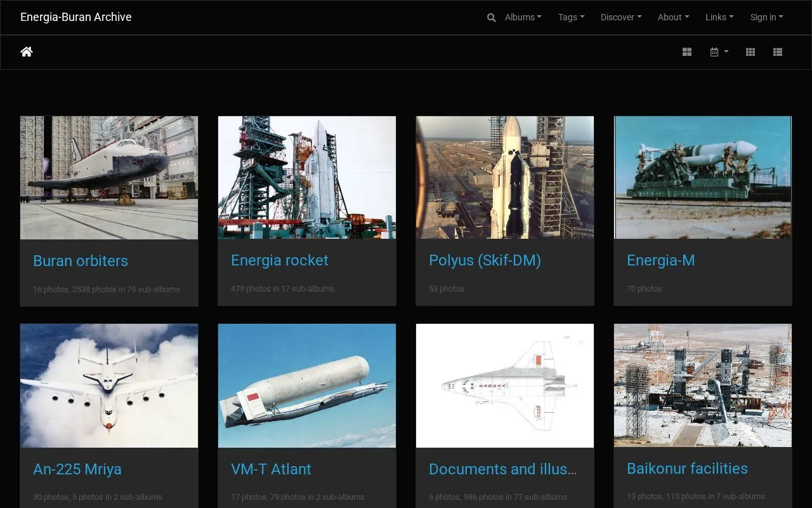Viewport: 812px width, 508px height.
Task: Click the Buran diagram drawing thumbnail
Action: [x=505, y=386]
